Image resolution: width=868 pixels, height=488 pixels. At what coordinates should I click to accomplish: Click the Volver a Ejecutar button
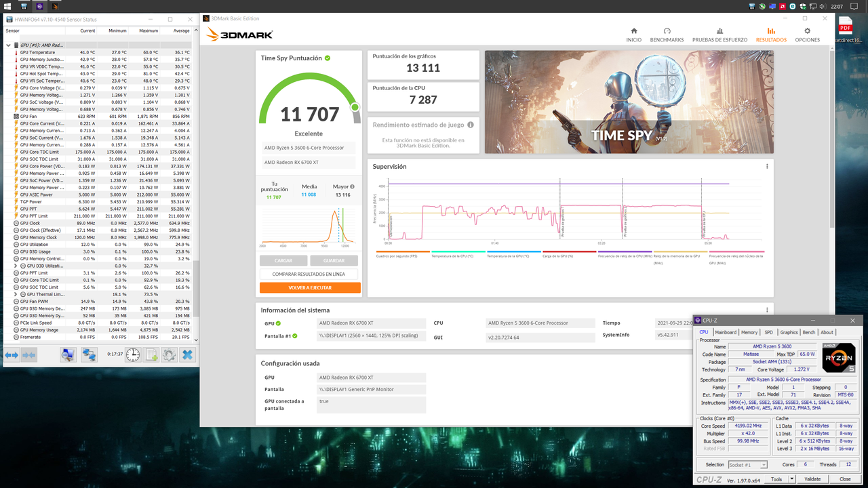click(309, 287)
